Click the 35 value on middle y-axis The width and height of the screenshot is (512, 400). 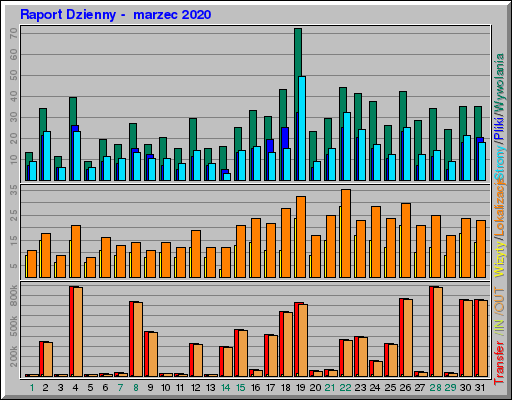(14, 190)
